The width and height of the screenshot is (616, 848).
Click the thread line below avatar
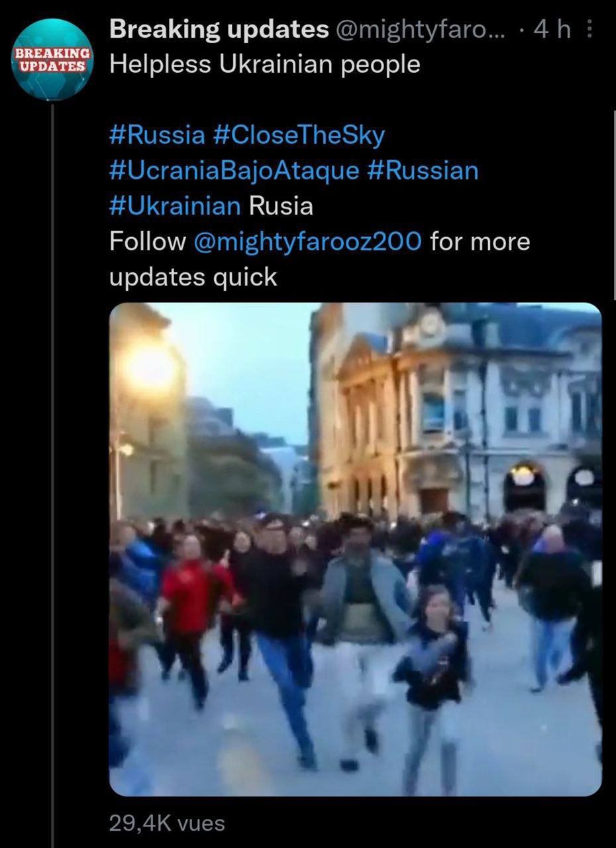point(52,474)
